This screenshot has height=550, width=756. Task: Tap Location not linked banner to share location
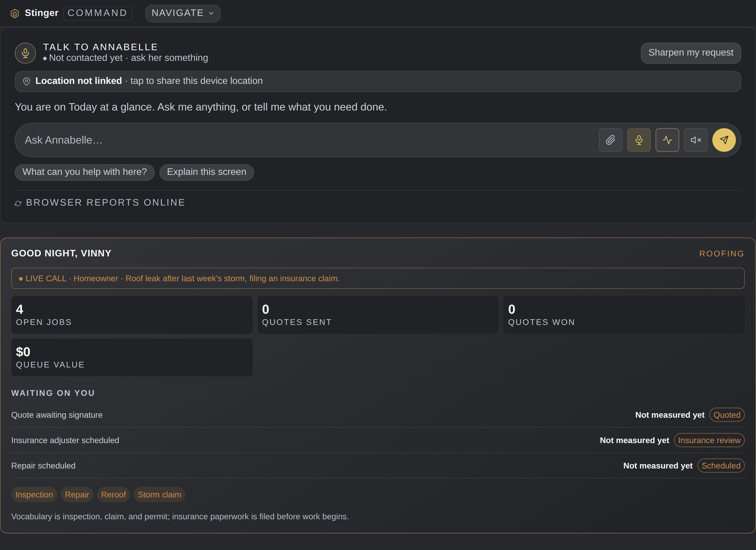pyautogui.click(x=378, y=81)
